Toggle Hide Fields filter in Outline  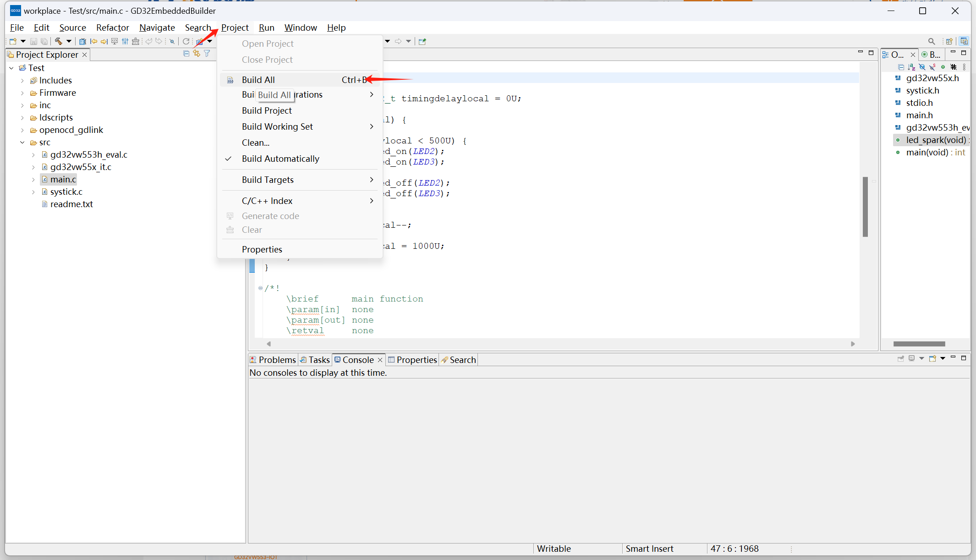[x=922, y=67]
